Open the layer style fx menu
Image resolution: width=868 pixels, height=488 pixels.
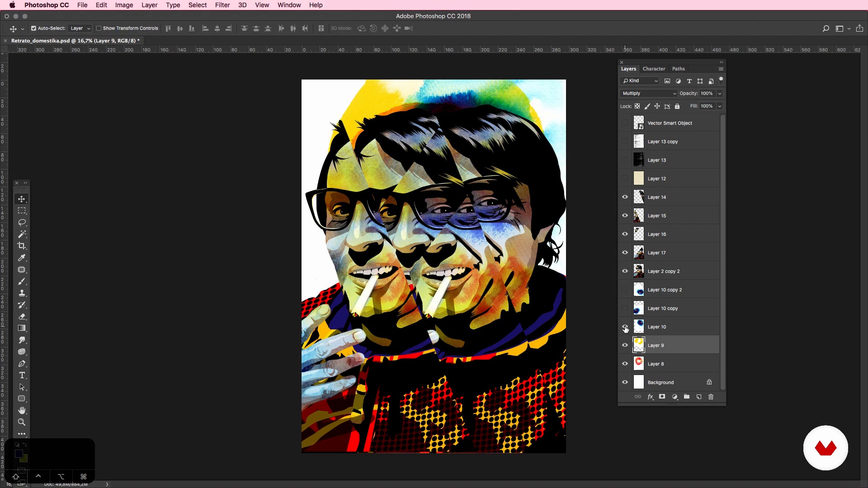pos(650,397)
